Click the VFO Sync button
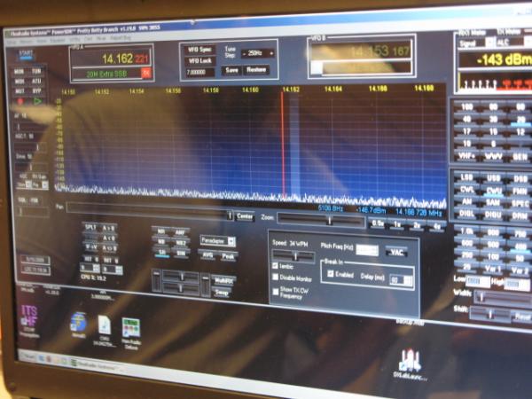The width and height of the screenshot is (532, 399). pos(199,49)
